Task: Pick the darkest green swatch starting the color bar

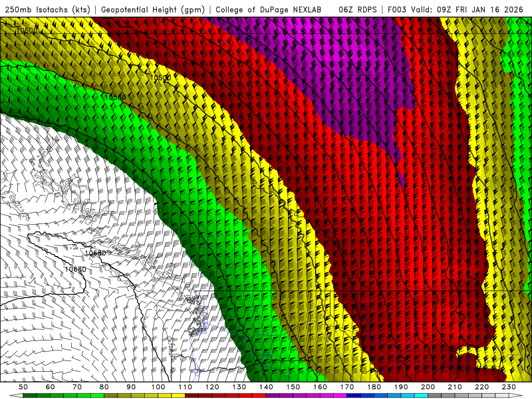Action: point(30,396)
